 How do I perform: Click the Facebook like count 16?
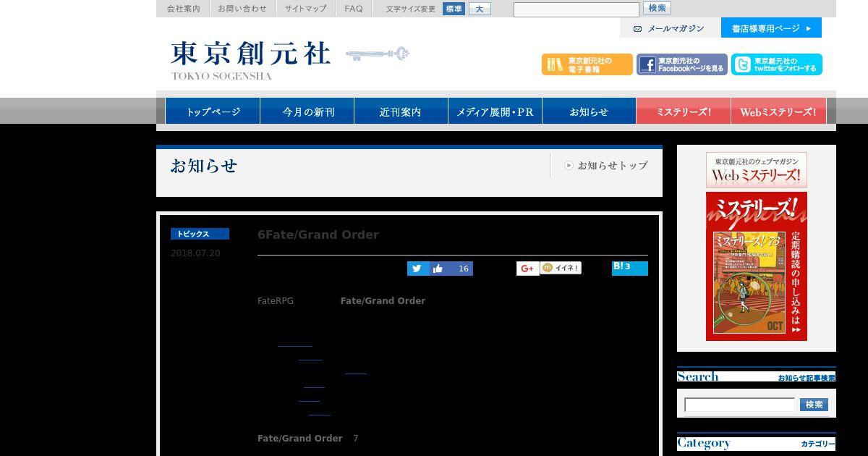(x=463, y=269)
